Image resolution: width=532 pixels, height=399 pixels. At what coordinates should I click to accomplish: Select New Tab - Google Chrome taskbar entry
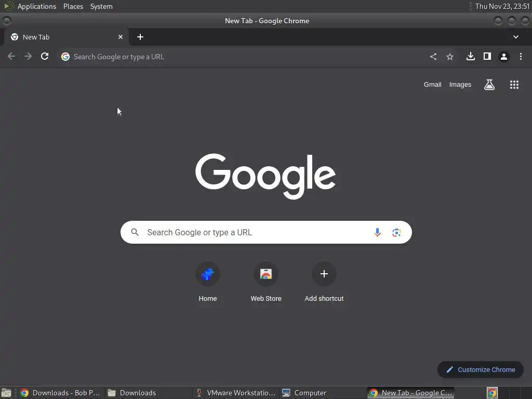pos(411,393)
